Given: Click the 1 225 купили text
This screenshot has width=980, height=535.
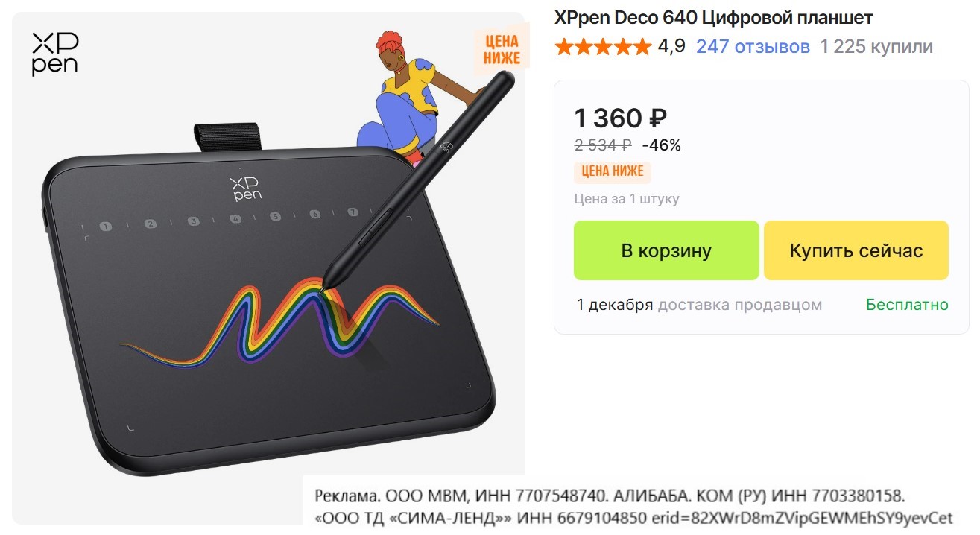Looking at the screenshot, I should (876, 47).
